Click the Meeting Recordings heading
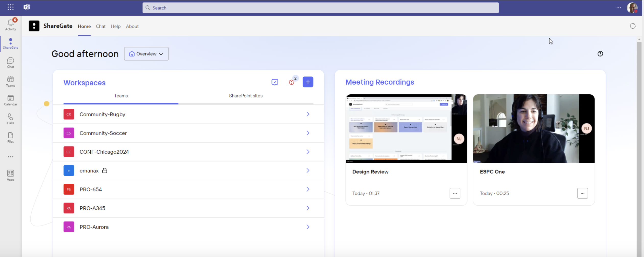The image size is (644, 257). point(379,82)
